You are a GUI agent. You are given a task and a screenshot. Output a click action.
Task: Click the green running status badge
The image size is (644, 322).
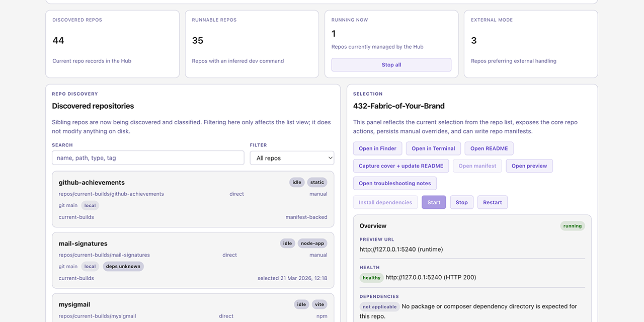[572, 226]
